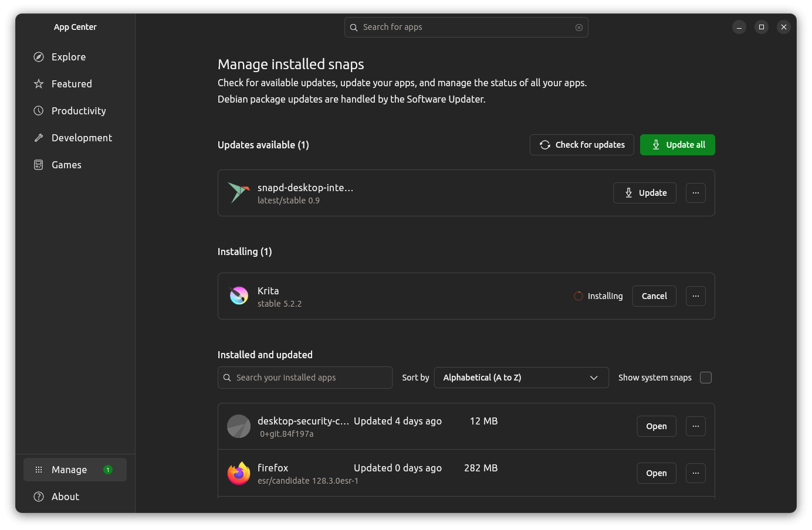The height and width of the screenshot is (530, 812).
Task: Enable the Show system snaps checkbox
Action: point(706,378)
